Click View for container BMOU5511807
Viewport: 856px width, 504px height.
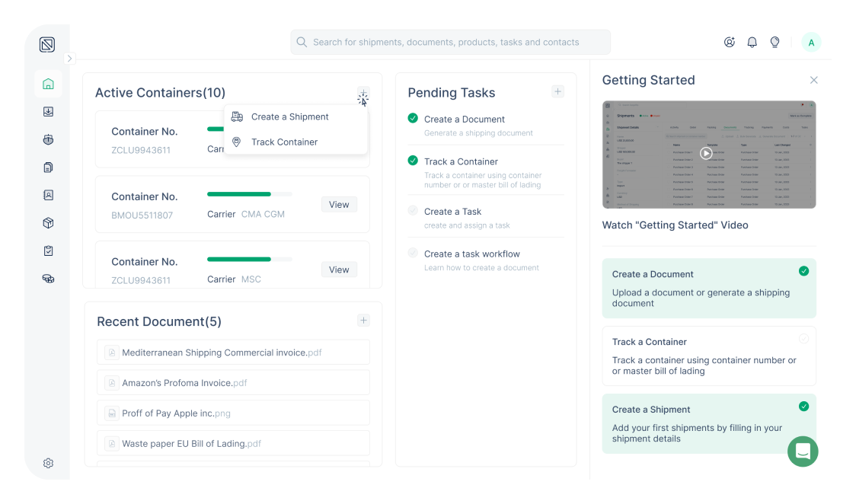point(339,204)
